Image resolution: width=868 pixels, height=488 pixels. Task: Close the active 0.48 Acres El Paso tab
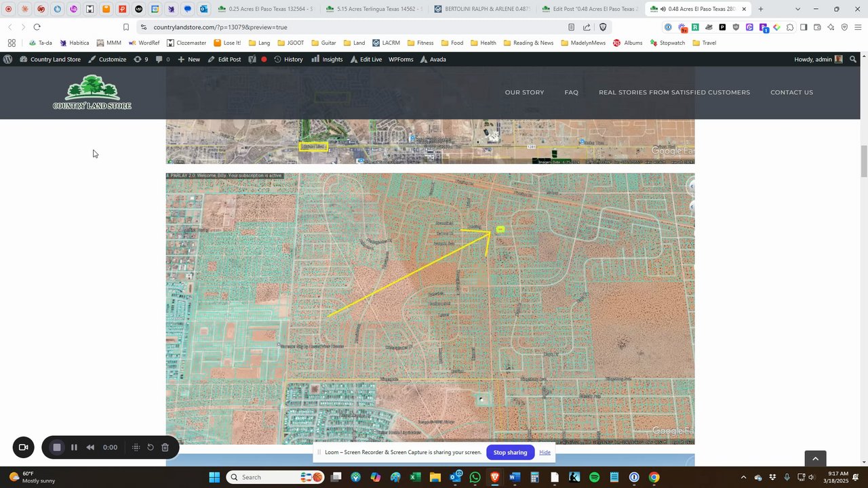744,9
